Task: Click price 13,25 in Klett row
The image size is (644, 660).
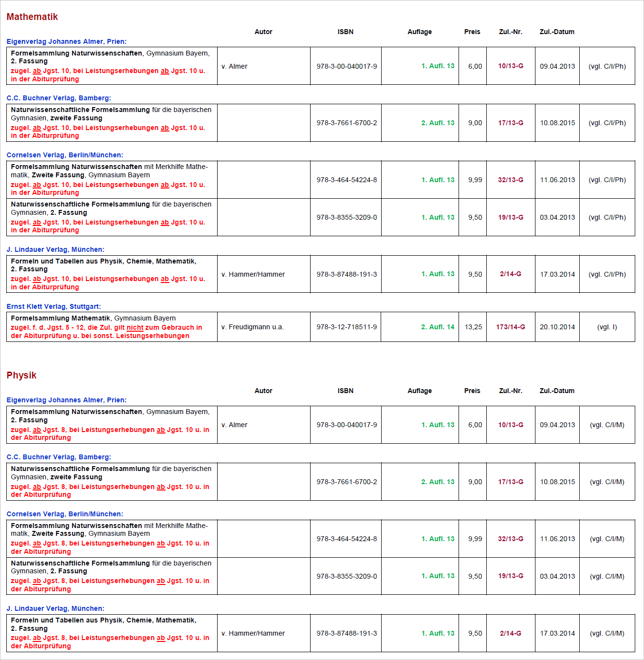Action: coord(473,327)
